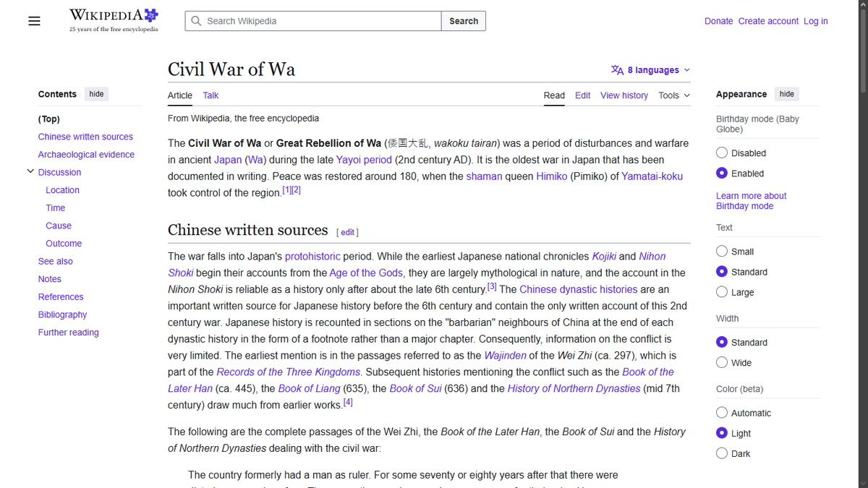Open History of Northern Dynasties link
The image size is (868, 488).
574,389
